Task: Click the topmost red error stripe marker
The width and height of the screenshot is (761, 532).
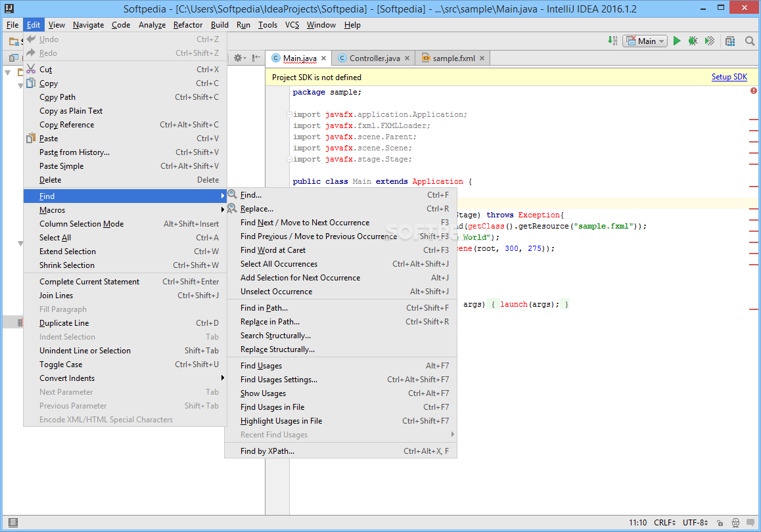Action: tap(753, 120)
